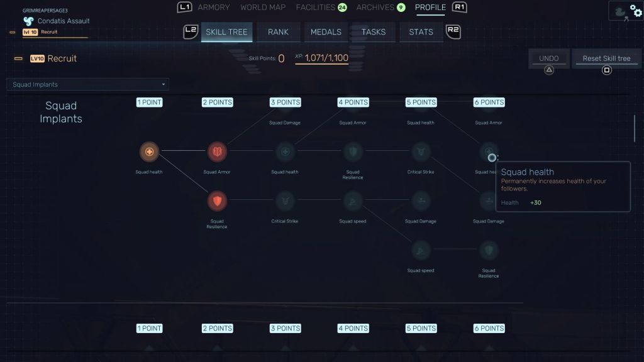The height and width of the screenshot is (362, 644).
Task: Choose the Critical Strike node in 3 POINTS column
Action: (284, 200)
